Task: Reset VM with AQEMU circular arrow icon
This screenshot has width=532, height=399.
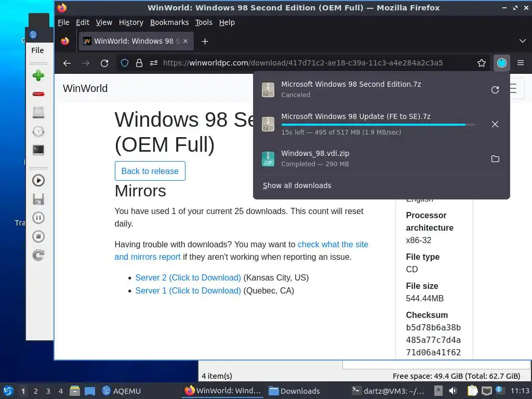Action: tap(38, 255)
